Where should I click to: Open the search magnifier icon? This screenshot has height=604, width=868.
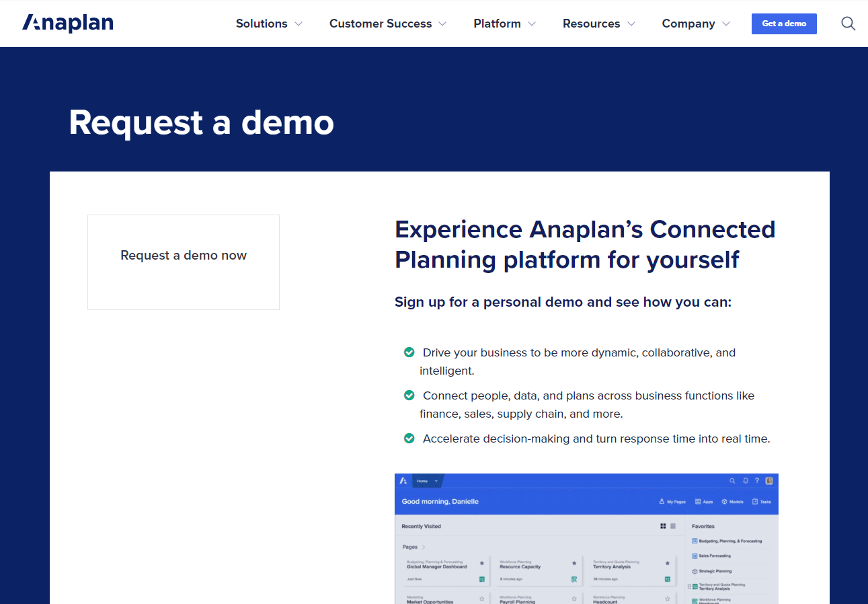(849, 24)
